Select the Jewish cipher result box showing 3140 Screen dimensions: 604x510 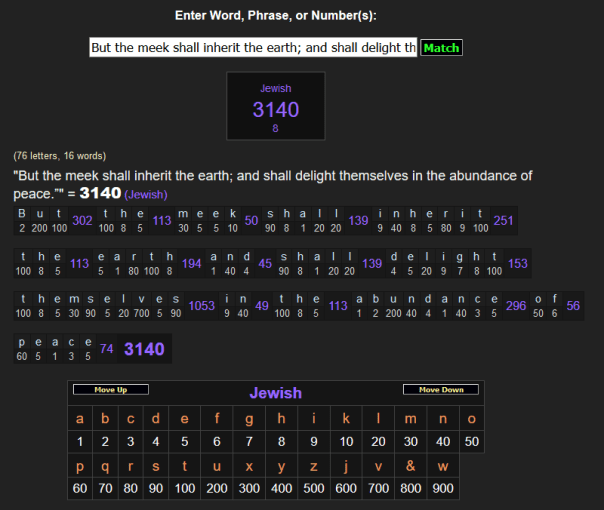point(275,105)
